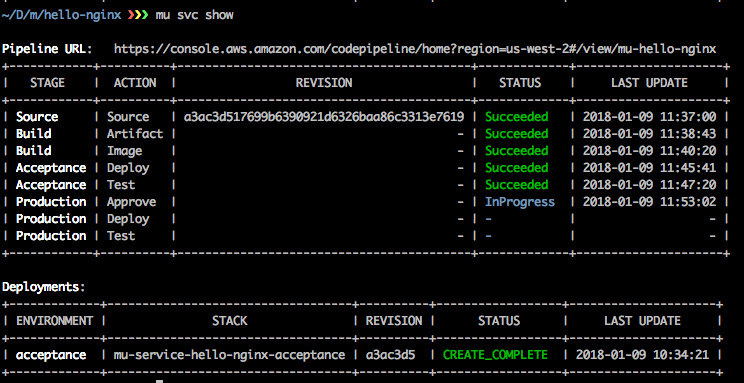
Task: Click the pipeline LAST UPDATE column header
Action: coord(649,83)
